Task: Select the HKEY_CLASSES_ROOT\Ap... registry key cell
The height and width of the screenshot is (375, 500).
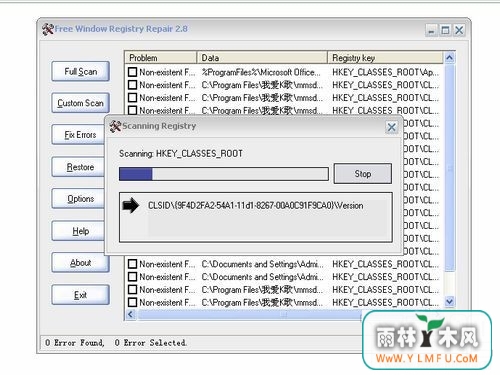Action: (x=385, y=72)
